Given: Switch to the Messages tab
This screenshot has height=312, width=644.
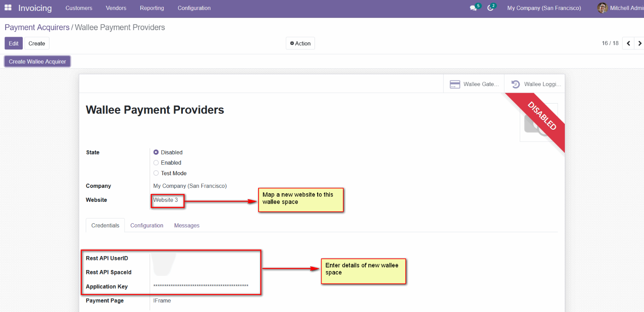Looking at the screenshot, I should click(x=187, y=225).
